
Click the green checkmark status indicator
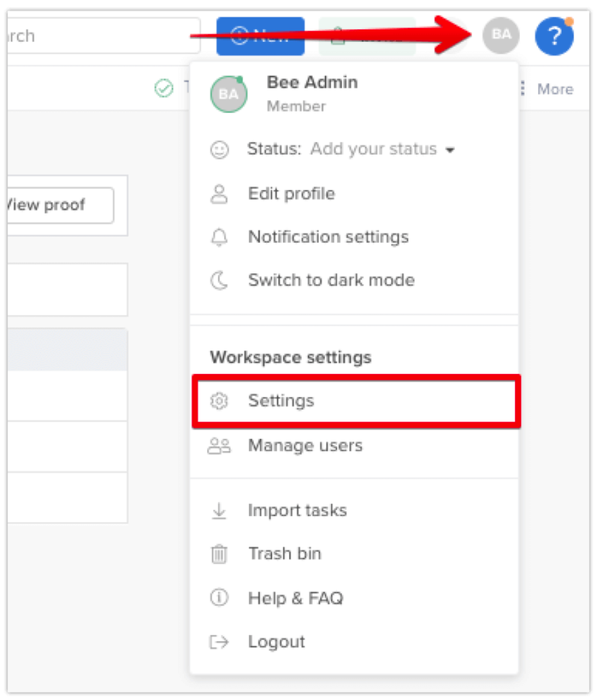[x=163, y=88]
